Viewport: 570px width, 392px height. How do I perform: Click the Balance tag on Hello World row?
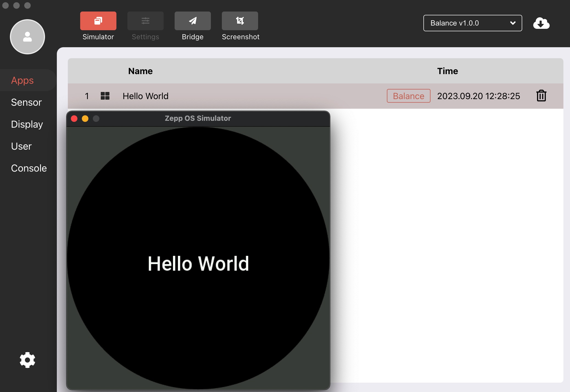[x=408, y=96]
